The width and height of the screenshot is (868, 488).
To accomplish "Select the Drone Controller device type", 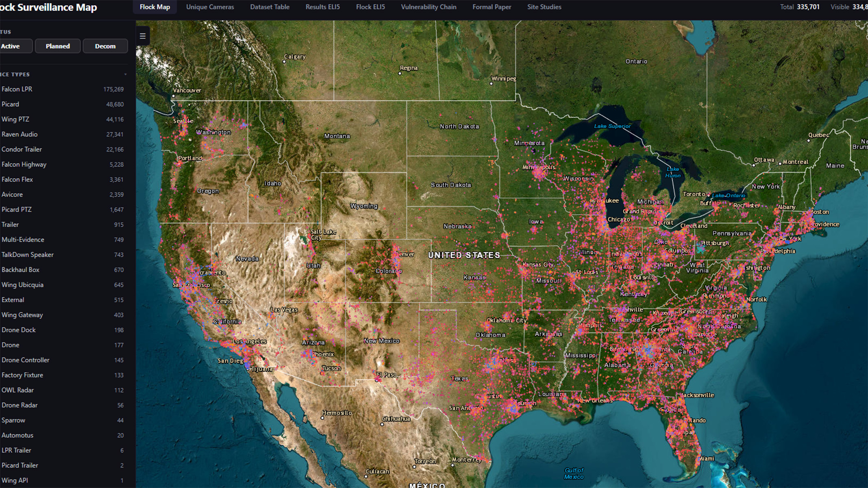I will [63, 360].
